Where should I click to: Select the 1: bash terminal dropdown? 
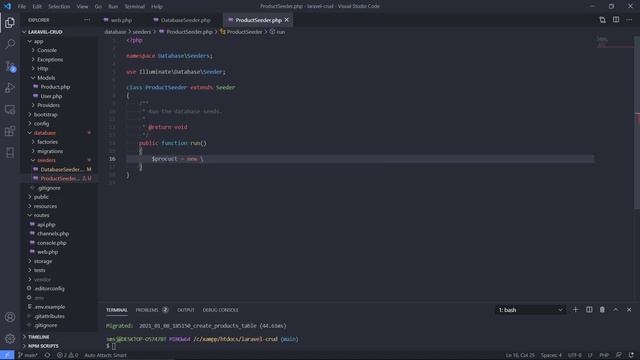(530, 310)
